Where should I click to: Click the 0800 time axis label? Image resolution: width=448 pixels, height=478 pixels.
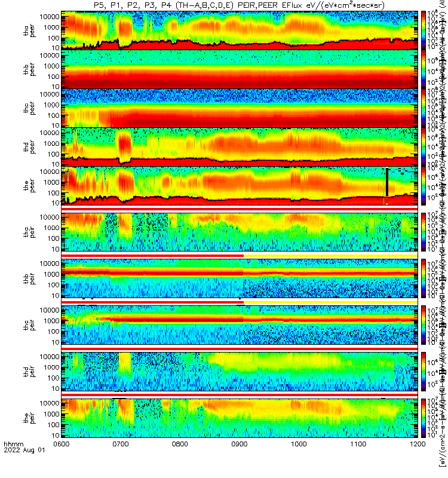(x=180, y=443)
